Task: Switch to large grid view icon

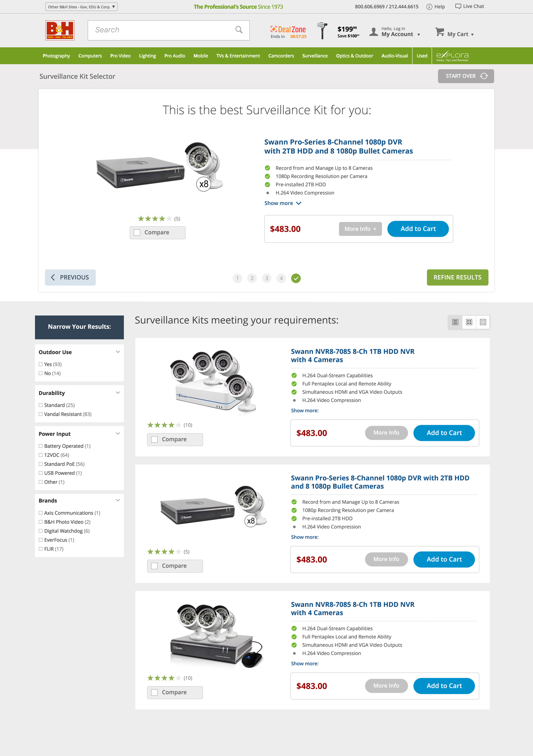Action: 469,322
